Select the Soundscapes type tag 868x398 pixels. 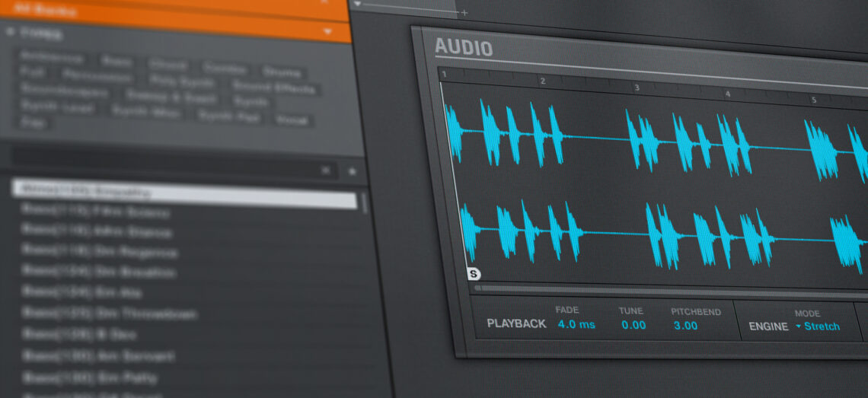tap(64, 90)
